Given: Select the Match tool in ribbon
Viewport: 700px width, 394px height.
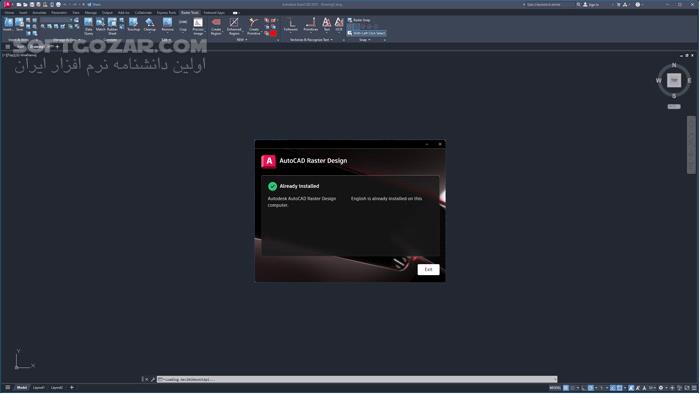Looking at the screenshot, I should click(x=100, y=25).
